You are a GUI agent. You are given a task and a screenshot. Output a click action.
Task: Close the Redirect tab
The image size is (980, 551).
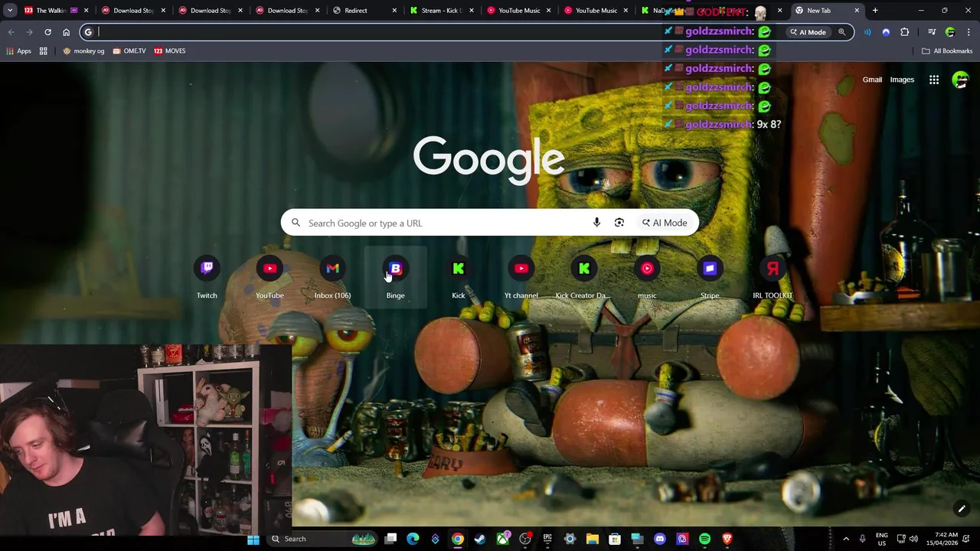click(394, 11)
